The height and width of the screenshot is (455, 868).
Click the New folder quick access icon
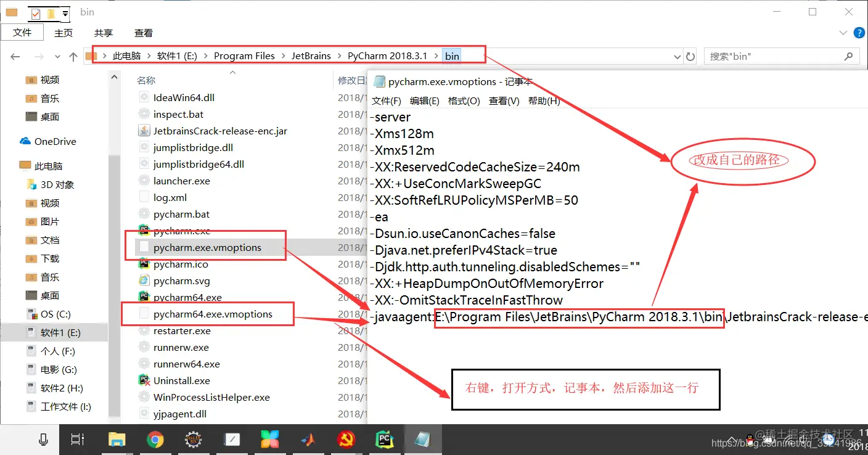51,13
